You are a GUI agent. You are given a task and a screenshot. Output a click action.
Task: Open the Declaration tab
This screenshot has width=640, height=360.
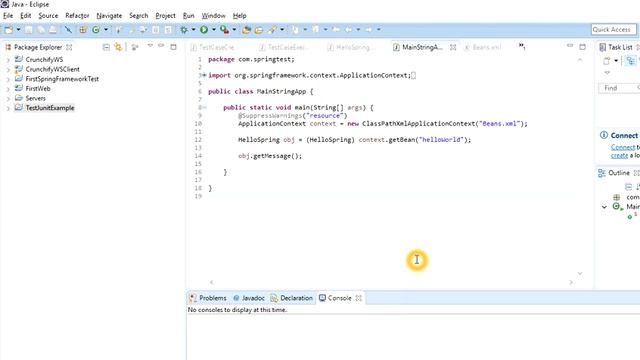[x=291, y=298]
